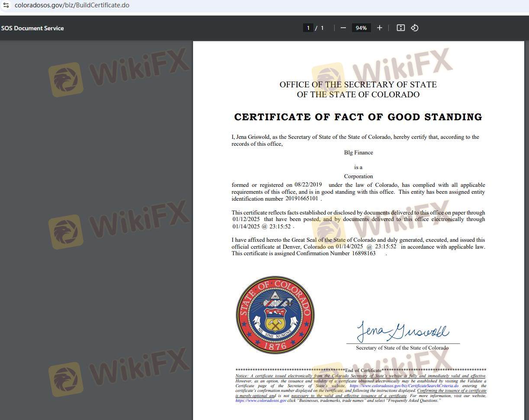529x420 pixels.
Task: Click the confirmation number 16898163
Action: (x=363, y=253)
